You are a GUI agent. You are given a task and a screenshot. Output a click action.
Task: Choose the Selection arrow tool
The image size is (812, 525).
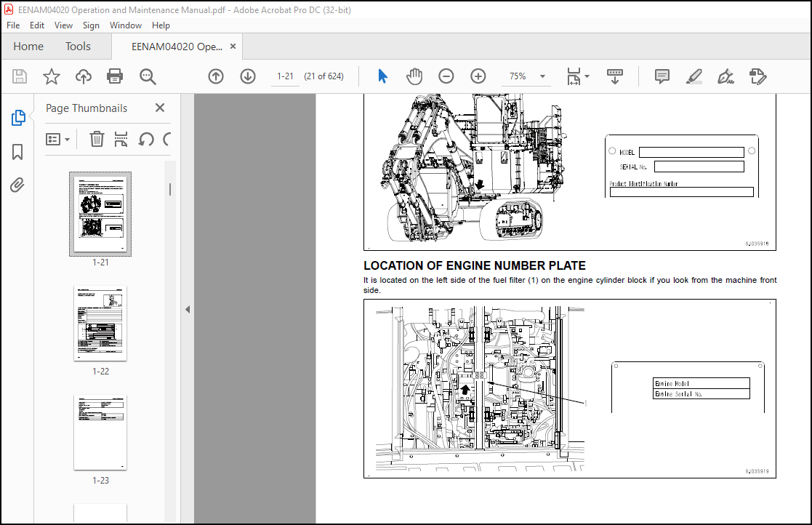(382, 76)
